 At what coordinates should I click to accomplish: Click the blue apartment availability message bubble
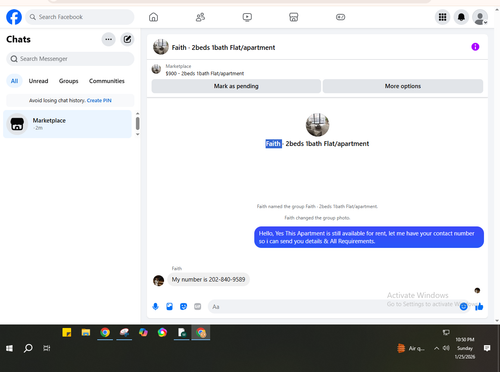pos(369,237)
